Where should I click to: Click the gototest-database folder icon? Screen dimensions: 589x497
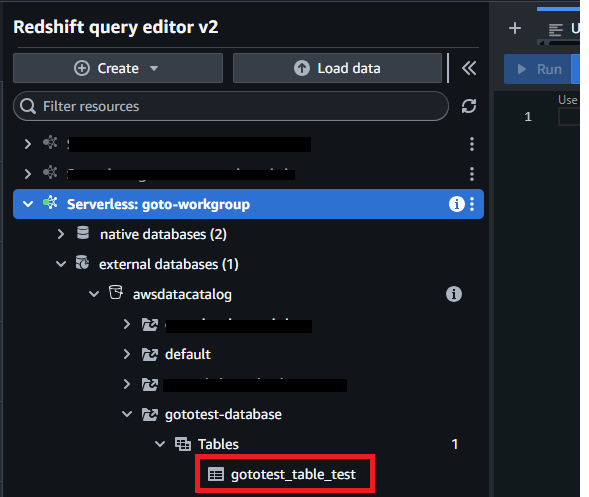(x=150, y=414)
